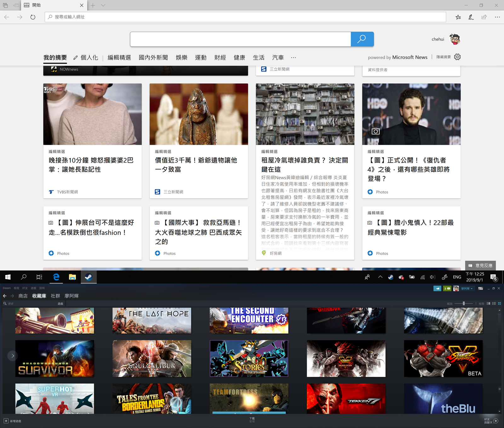The height and width of the screenshot is (428, 504).
Task: Go back with Steam's back arrow
Action: (x=5, y=296)
